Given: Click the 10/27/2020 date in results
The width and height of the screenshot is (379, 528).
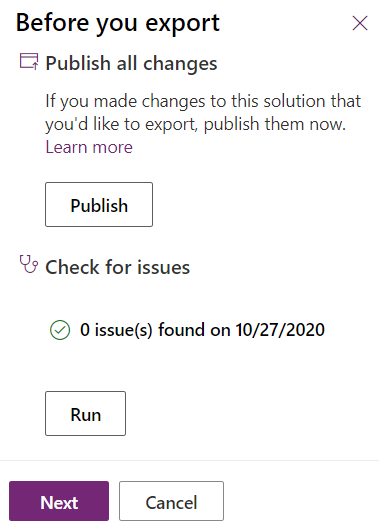Looking at the screenshot, I should (280, 330).
